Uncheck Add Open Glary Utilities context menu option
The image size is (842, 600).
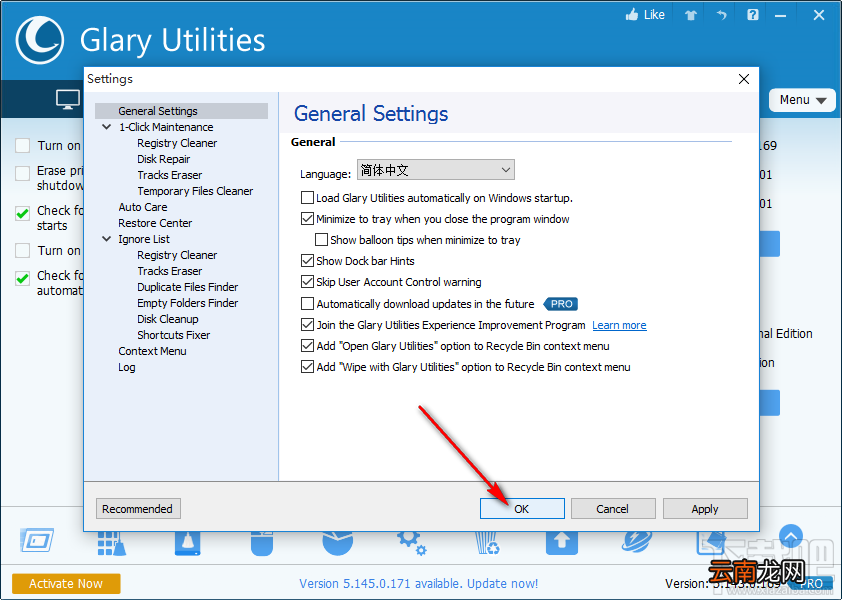coord(307,345)
